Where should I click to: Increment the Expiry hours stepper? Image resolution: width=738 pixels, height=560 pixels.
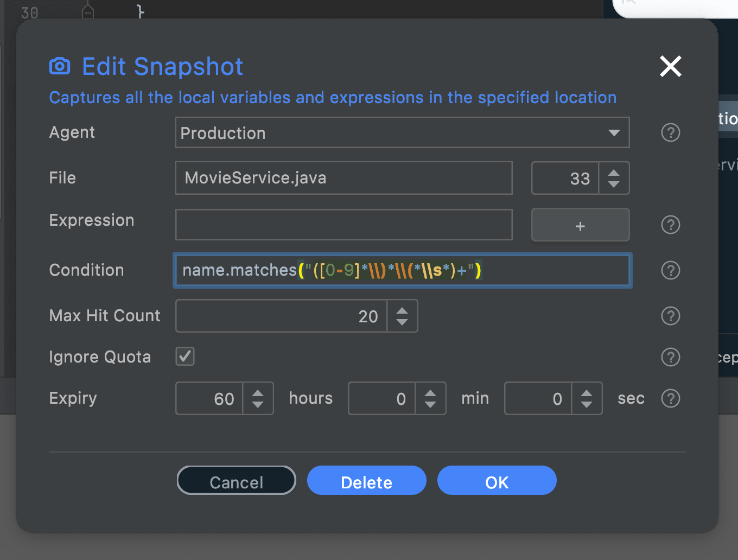(x=258, y=393)
